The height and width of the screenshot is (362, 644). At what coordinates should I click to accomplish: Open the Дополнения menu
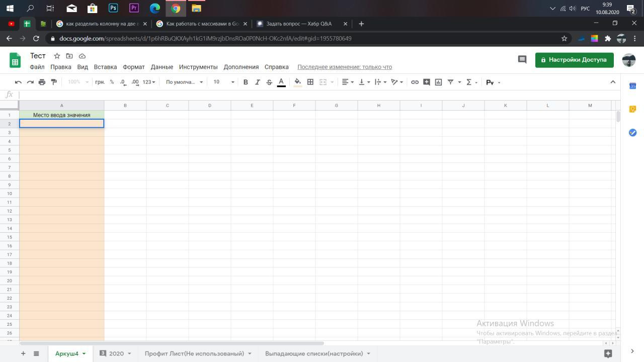pos(241,67)
